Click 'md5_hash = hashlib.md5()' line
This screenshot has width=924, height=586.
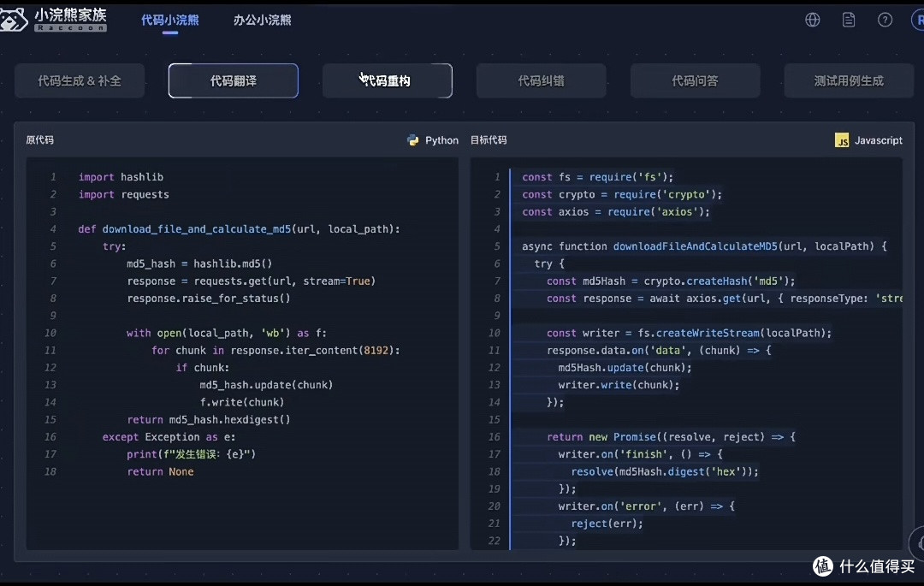(199, 263)
